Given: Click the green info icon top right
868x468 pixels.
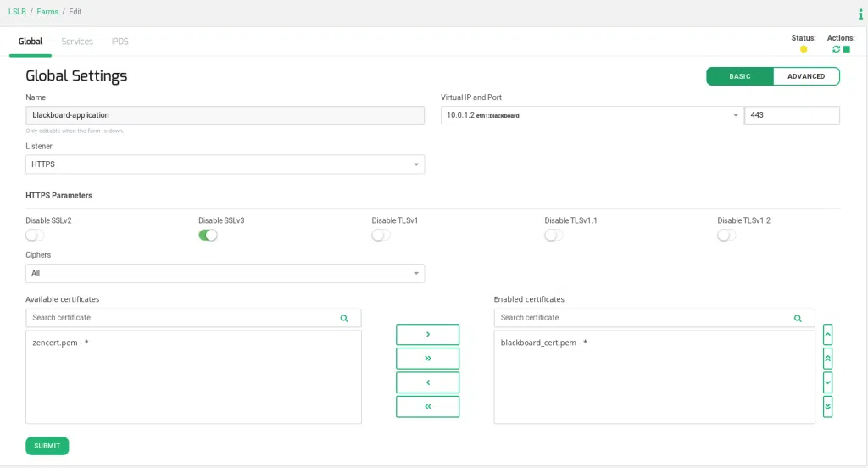Looking at the screenshot, I should 861,14.
